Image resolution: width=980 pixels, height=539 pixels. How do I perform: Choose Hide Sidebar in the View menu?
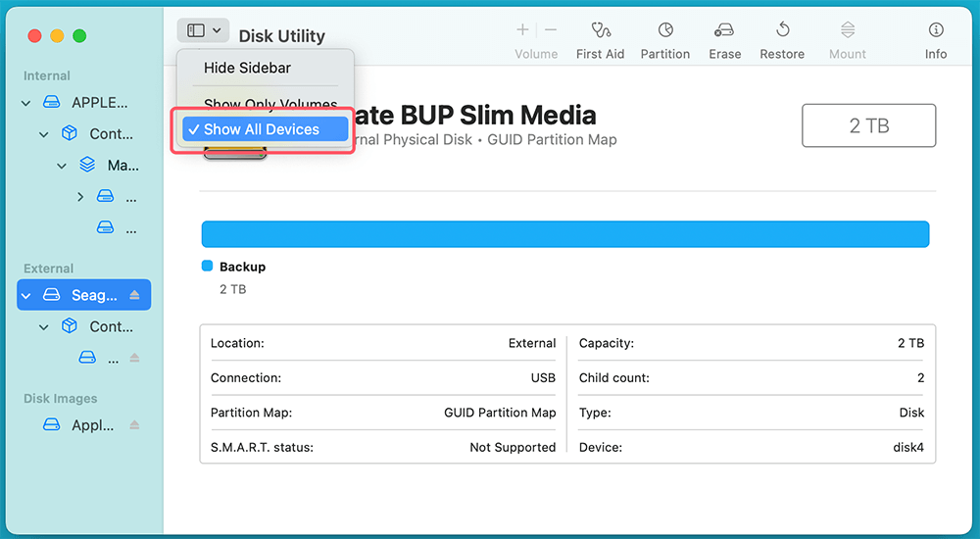click(x=247, y=68)
